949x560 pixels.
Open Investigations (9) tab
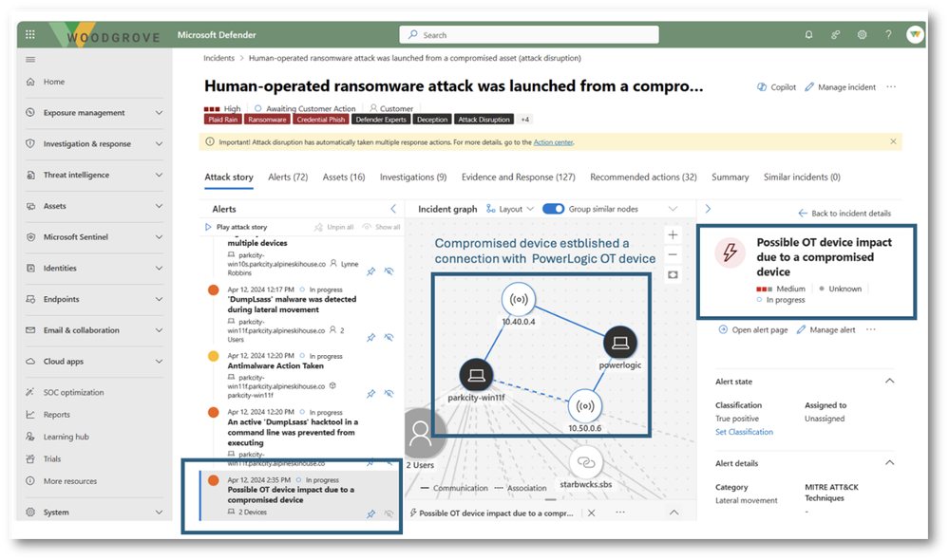click(413, 177)
